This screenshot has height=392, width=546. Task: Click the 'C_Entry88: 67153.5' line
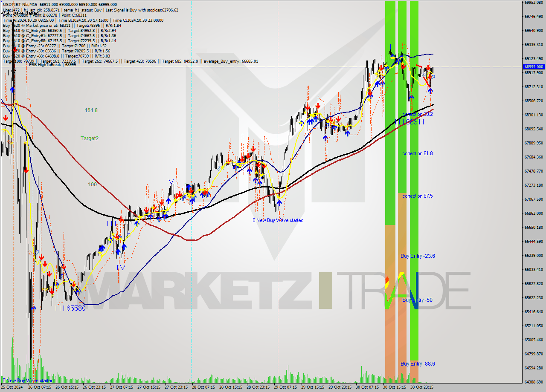pyautogui.click(x=59, y=40)
